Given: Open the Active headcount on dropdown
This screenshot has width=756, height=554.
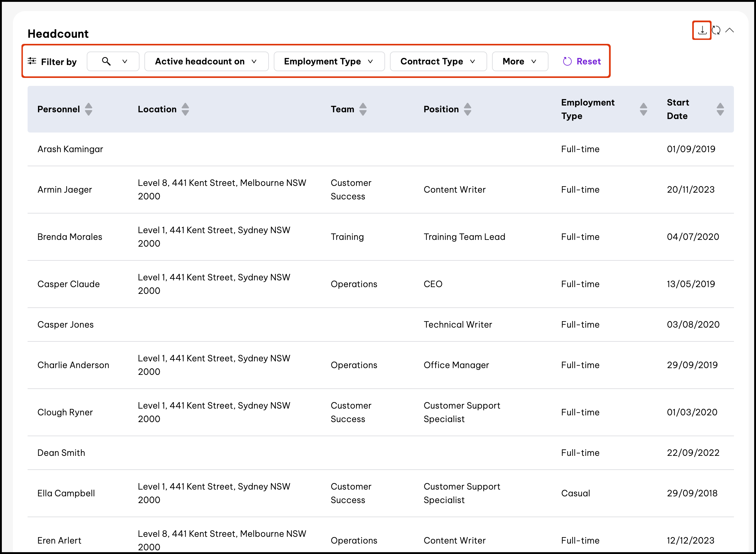Looking at the screenshot, I should 206,61.
